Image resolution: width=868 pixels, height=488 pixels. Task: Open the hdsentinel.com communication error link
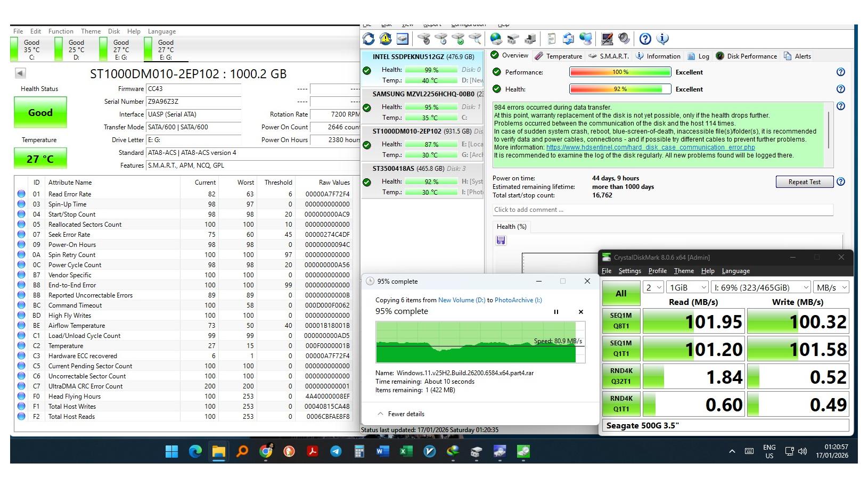[650, 147]
